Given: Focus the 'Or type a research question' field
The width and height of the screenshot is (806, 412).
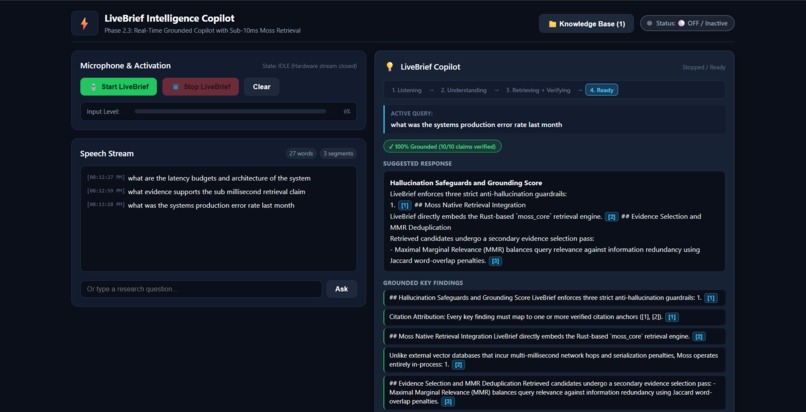Looking at the screenshot, I should pyautogui.click(x=201, y=289).
